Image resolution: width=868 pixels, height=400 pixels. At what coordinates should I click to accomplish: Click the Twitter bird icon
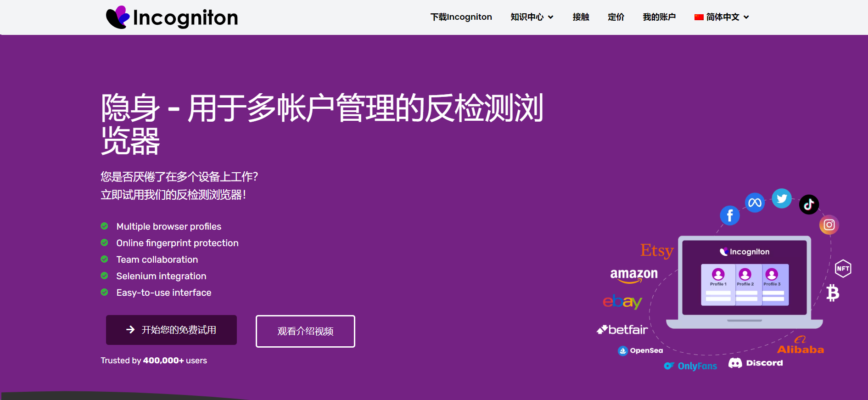coord(782,198)
